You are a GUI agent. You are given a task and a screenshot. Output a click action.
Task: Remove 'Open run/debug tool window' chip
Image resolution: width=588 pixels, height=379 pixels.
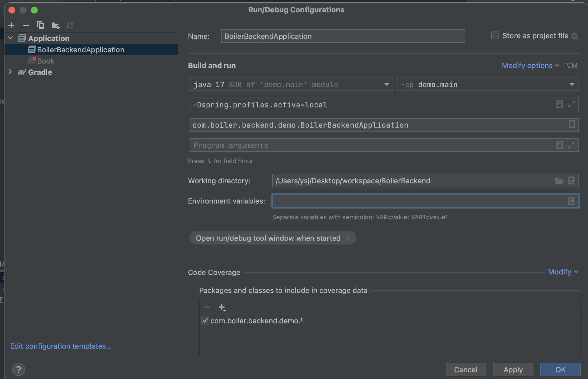pyautogui.click(x=348, y=238)
